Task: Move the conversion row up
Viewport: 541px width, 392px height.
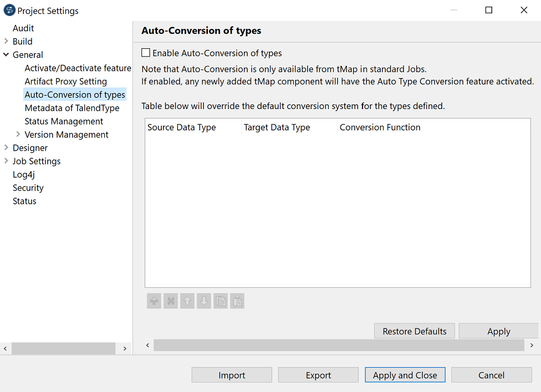Action: [x=187, y=301]
